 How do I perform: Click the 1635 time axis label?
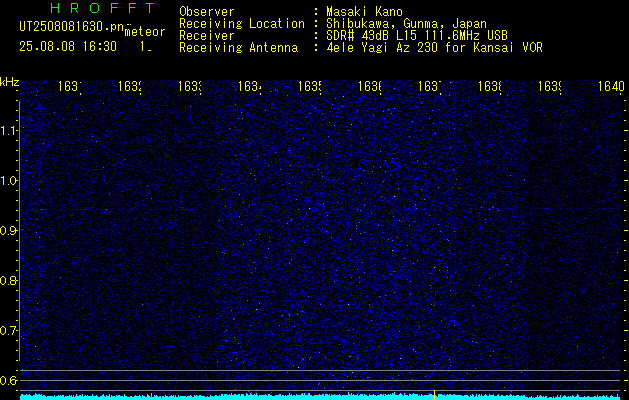[310, 86]
